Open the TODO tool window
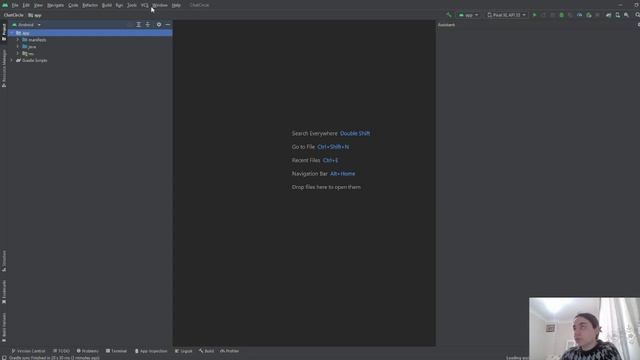Viewport: 640px width, 360px height. [61, 351]
